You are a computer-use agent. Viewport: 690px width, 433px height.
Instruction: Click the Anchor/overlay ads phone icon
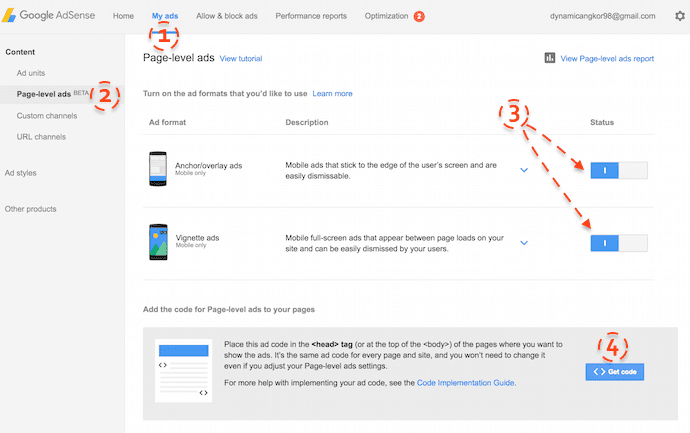click(158, 169)
